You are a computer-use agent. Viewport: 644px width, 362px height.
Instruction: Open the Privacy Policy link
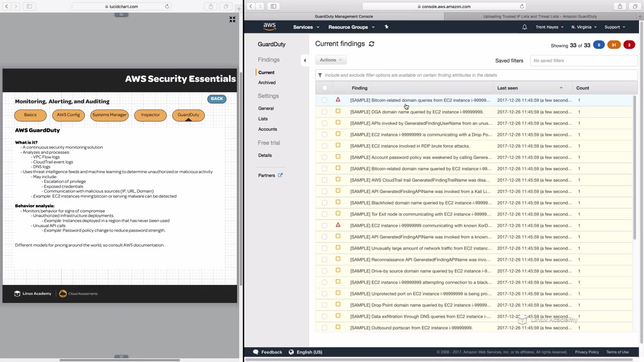click(x=587, y=352)
